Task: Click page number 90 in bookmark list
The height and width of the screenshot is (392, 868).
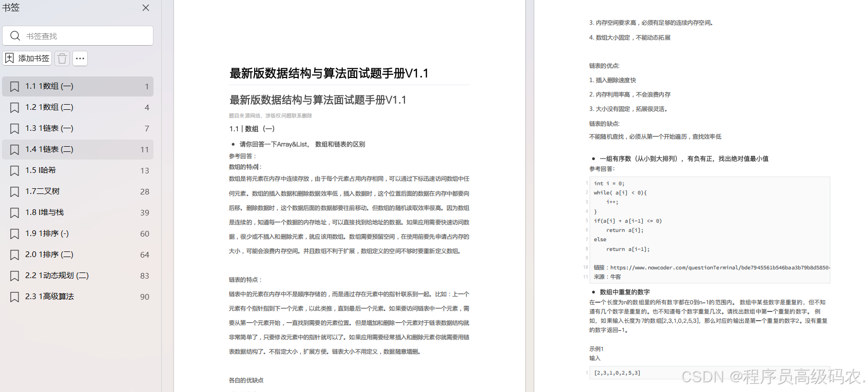Action: click(145, 297)
